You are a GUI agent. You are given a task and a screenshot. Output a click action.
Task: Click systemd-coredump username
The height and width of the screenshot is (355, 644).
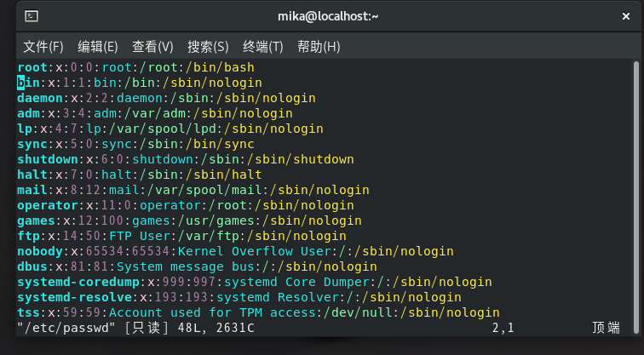tap(78, 282)
